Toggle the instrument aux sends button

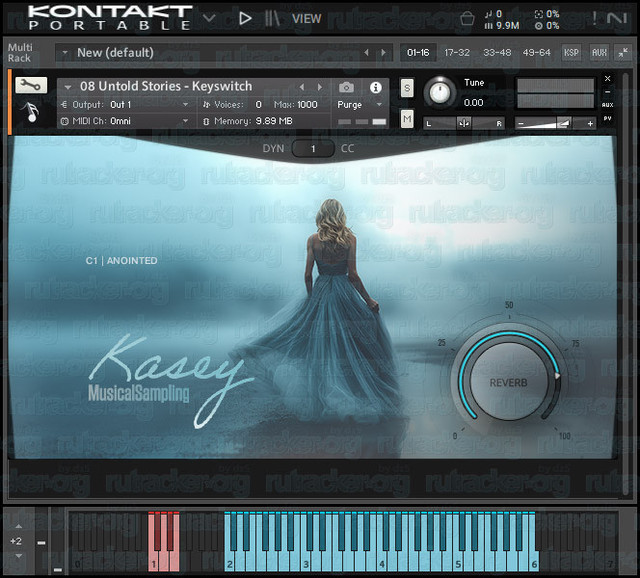click(607, 105)
